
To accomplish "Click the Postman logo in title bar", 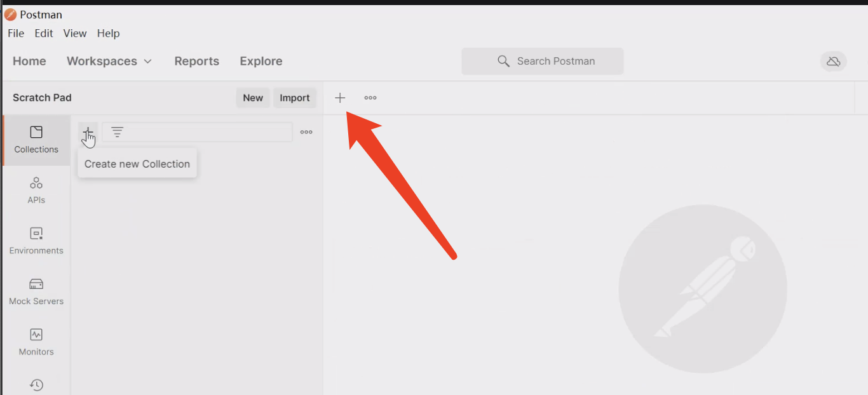I will coord(10,15).
